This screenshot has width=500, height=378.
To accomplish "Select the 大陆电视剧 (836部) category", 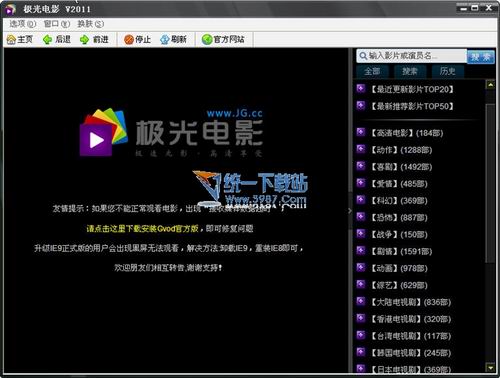I will pyautogui.click(x=411, y=302).
